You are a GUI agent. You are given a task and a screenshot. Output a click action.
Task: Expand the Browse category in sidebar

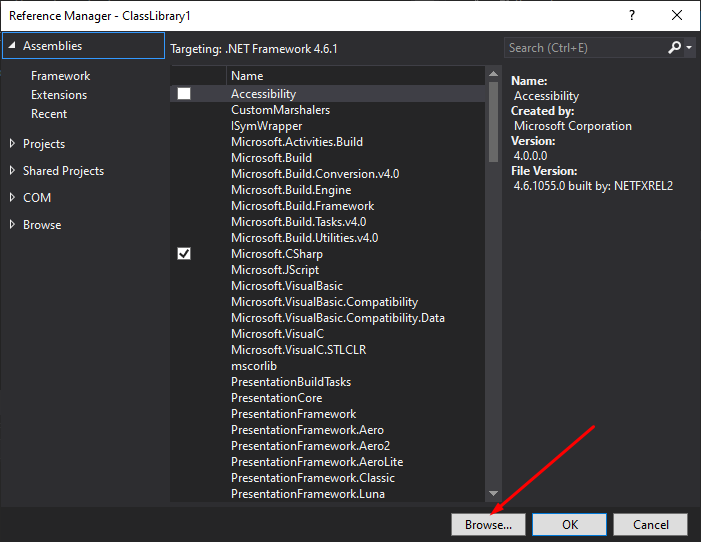click(x=12, y=225)
